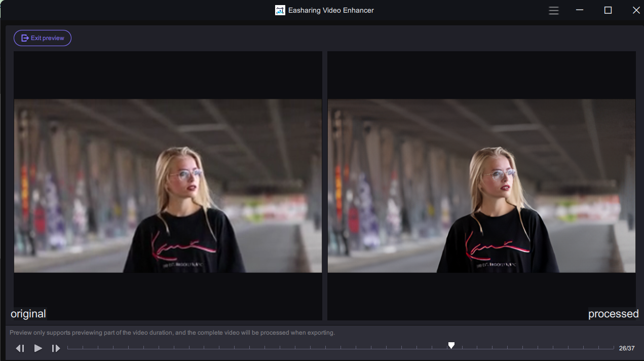Minimize the Video Enhancer window
This screenshot has width=644, height=361.
click(x=580, y=10)
